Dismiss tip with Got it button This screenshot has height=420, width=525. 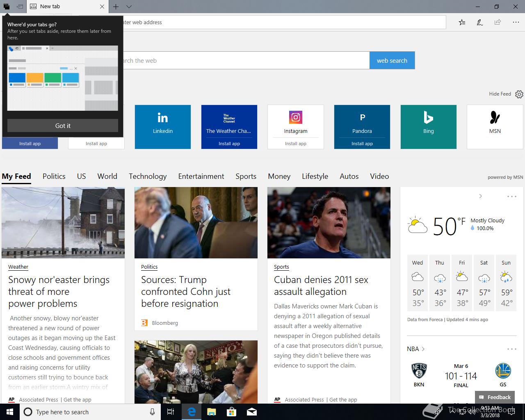pyautogui.click(x=63, y=126)
